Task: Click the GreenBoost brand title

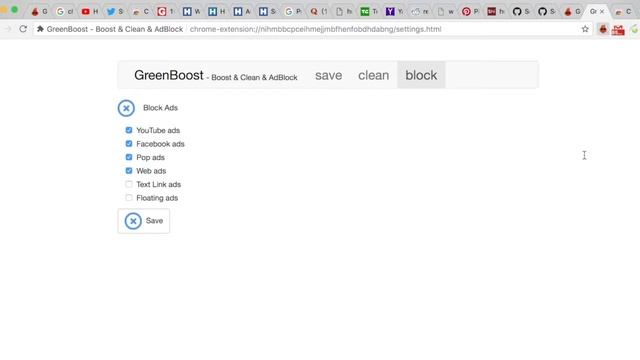Action: (x=169, y=75)
